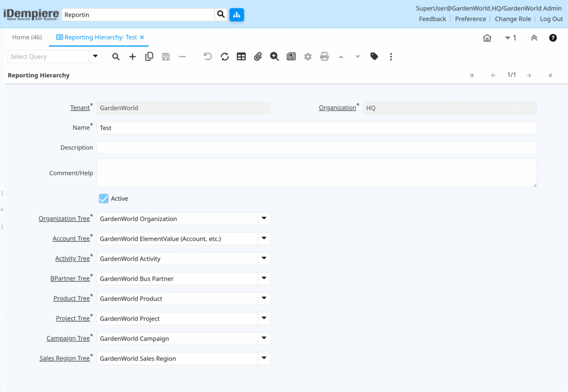Viewport: 568px width, 392px height.
Task: Click the Tenant field label link
Action: pos(80,108)
